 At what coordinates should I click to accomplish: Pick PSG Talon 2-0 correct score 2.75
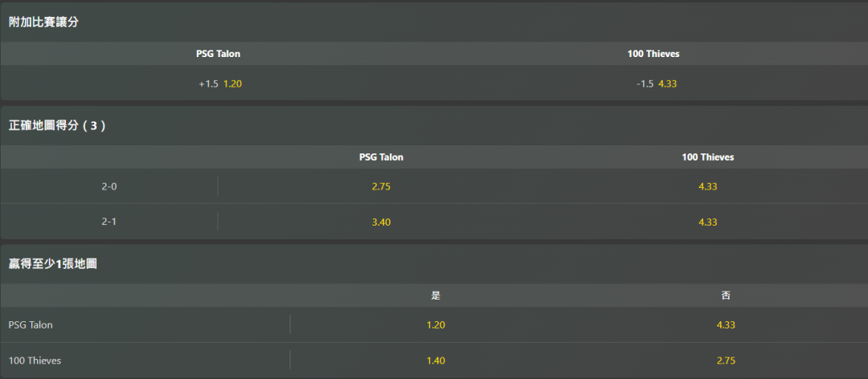(381, 186)
